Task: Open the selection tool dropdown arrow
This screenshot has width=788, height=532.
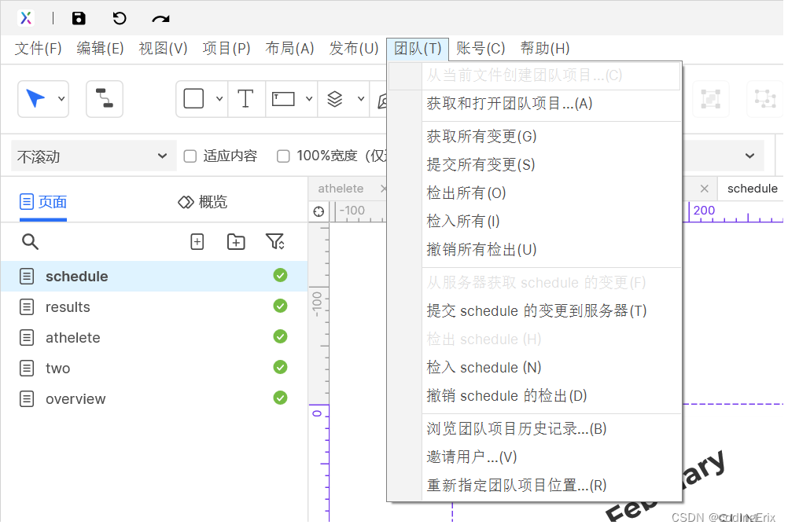Action: [x=61, y=98]
